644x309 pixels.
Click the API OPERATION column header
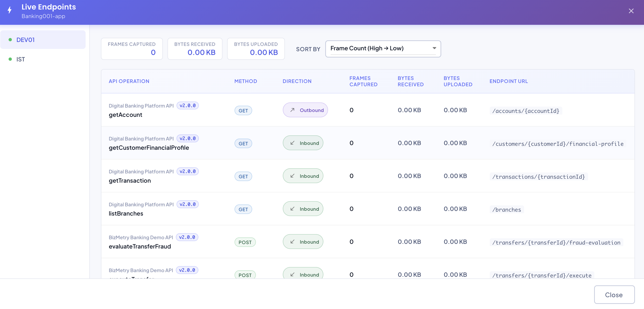[x=129, y=81]
